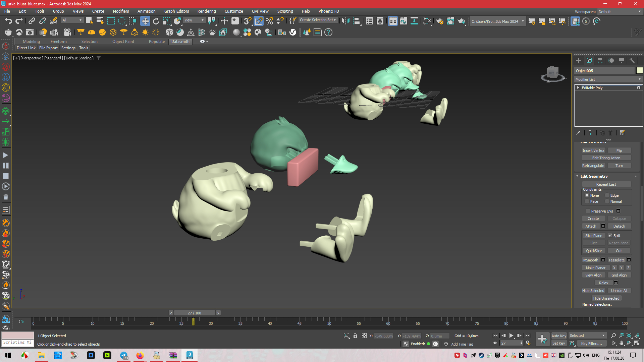Click the pink MAXScript listener box
This screenshot has height=362, width=644.
(18, 335)
